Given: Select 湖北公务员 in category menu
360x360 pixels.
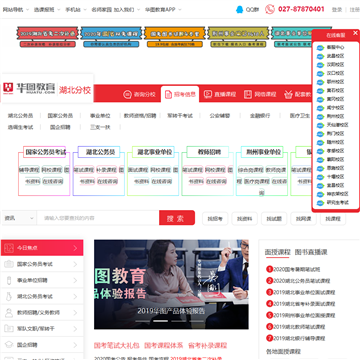Looking at the screenshot, I should click(21, 116).
